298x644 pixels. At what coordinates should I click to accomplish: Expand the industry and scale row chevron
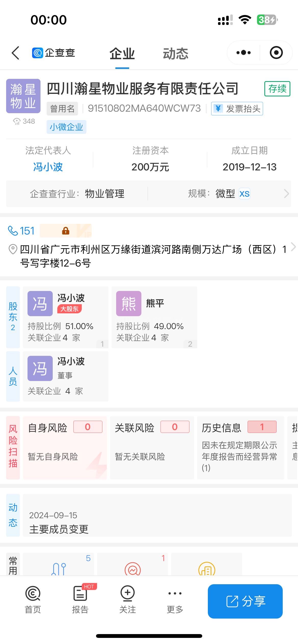coord(286,194)
